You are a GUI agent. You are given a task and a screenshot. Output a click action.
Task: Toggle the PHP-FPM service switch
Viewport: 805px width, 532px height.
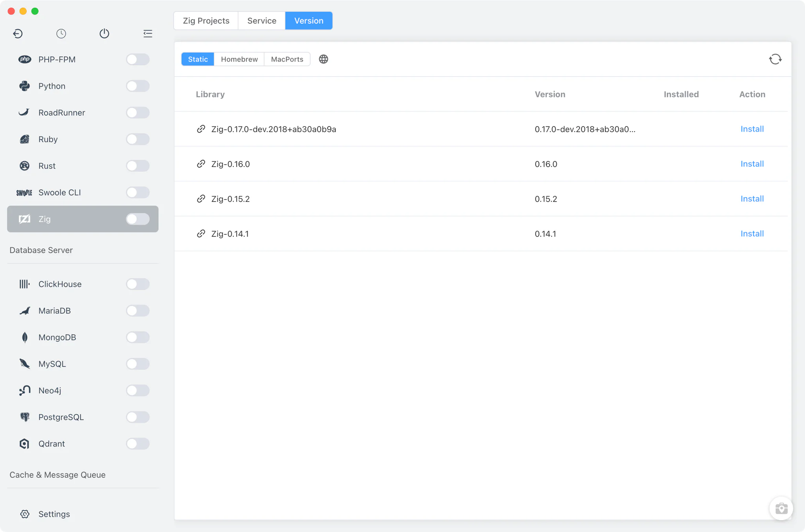(x=138, y=59)
